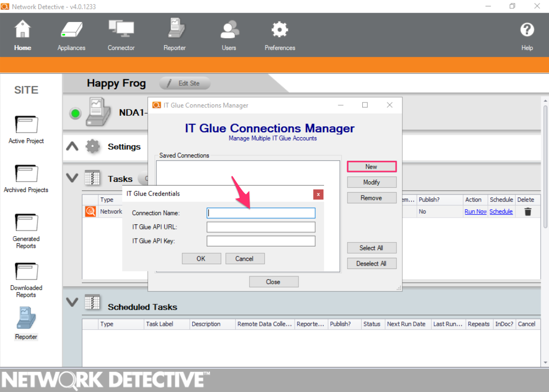
Task: Click inside the Connection Name field
Action: click(261, 212)
